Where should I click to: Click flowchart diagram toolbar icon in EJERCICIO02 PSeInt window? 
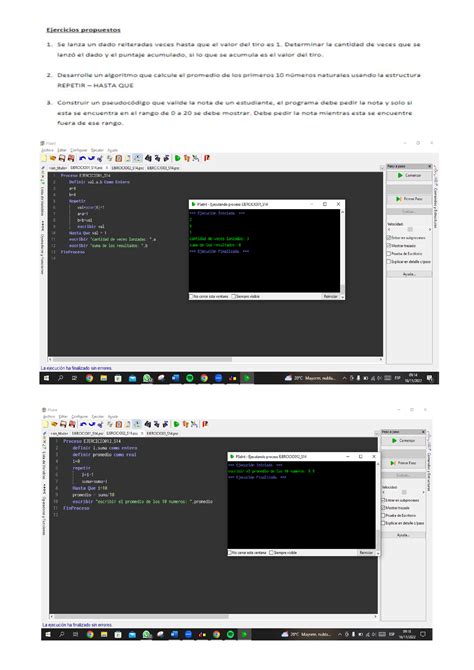194,424
